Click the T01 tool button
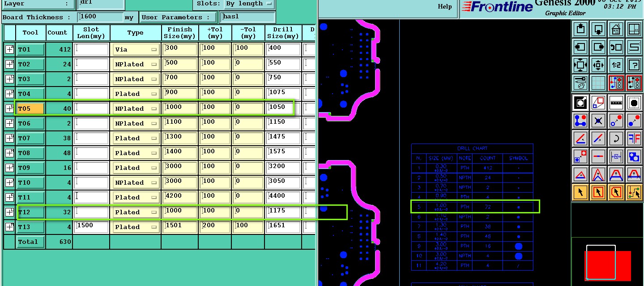 pyautogui.click(x=30, y=49)
